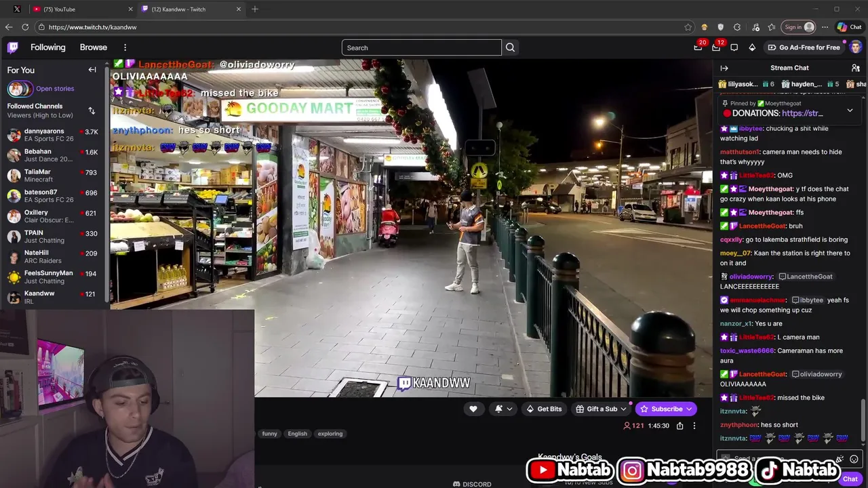Open browser Settings and more ellipsis

pos(825,27)
